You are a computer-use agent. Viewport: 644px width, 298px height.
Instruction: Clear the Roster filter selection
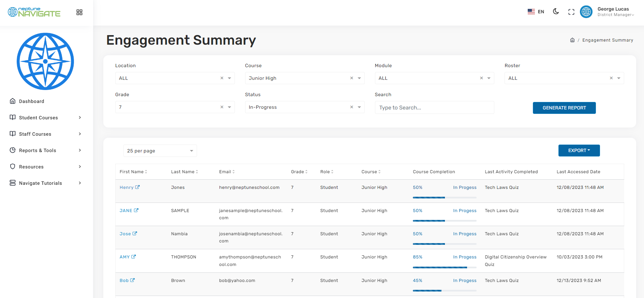611,78
